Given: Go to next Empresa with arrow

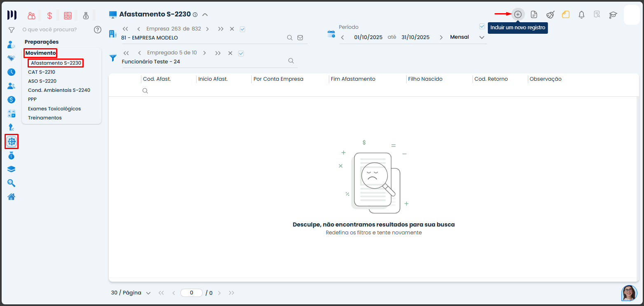Looking at the screenshot, I should (207, 29).
